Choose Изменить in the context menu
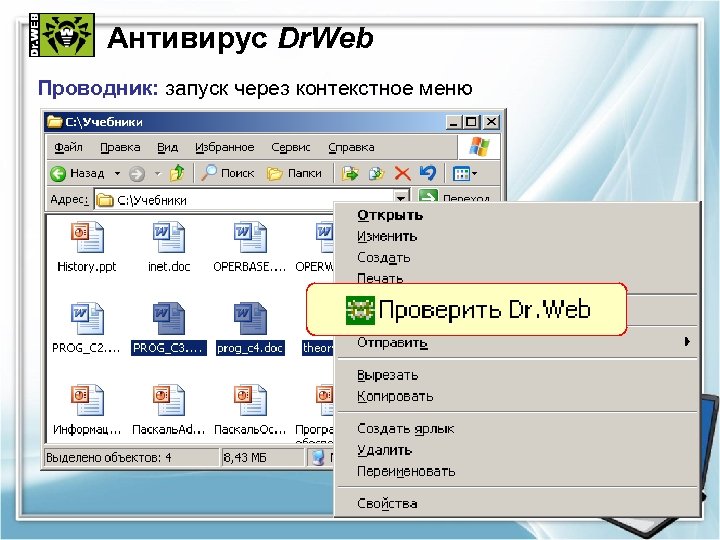 coord(387,236)
